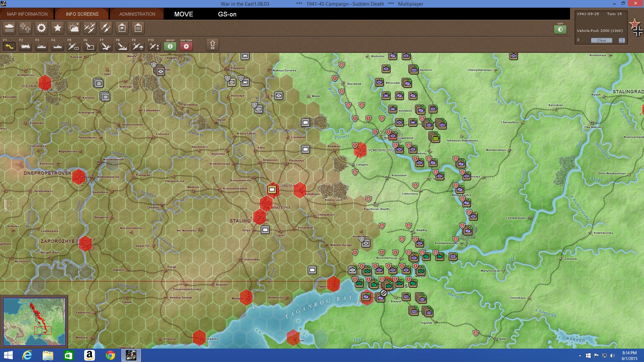Open the green REPORT info button

coord(170,46)
